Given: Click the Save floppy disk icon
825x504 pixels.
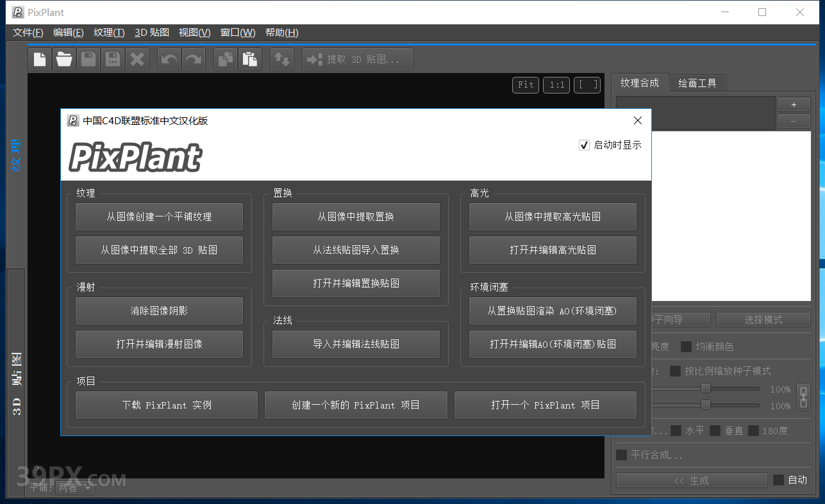Looking at the screenshot, I should click(x=88, y=60).
